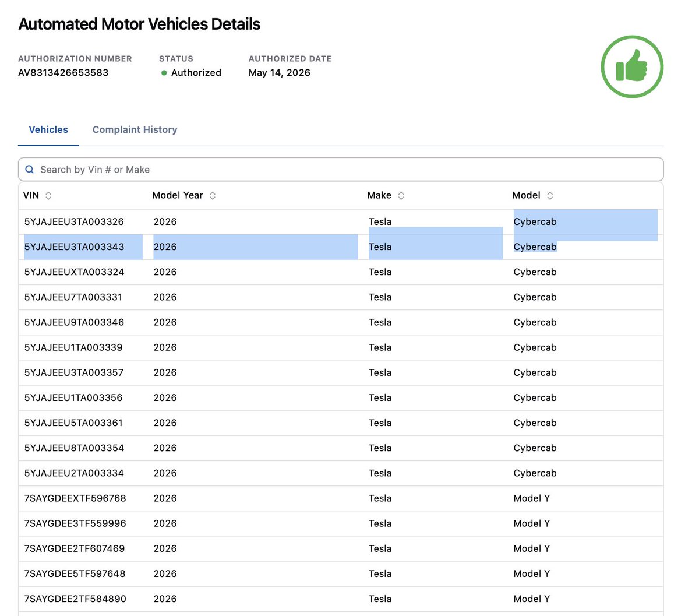Click the green Authorized status dot

(164, 73)
